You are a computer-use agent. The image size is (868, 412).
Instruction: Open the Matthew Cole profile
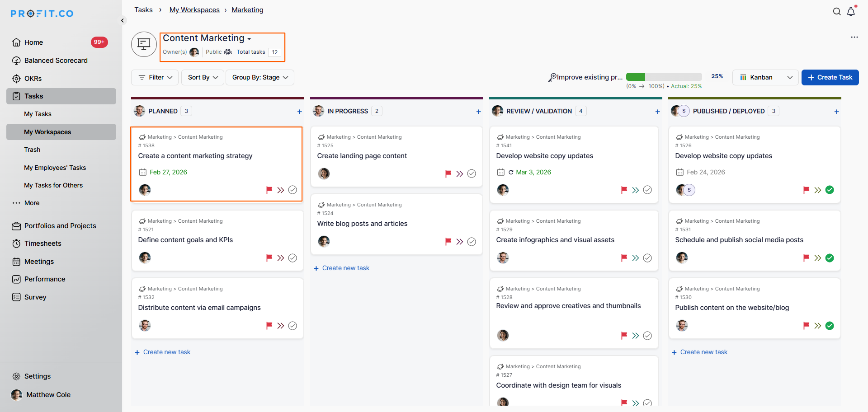point(48,395)
